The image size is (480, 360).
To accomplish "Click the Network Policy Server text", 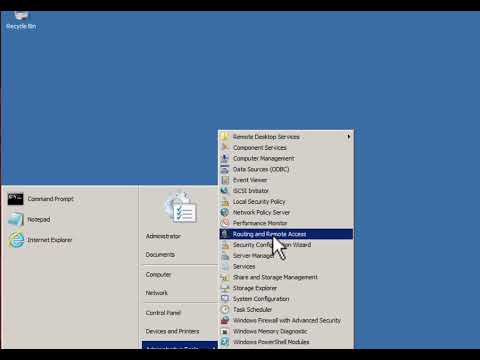I will (261, 212).
